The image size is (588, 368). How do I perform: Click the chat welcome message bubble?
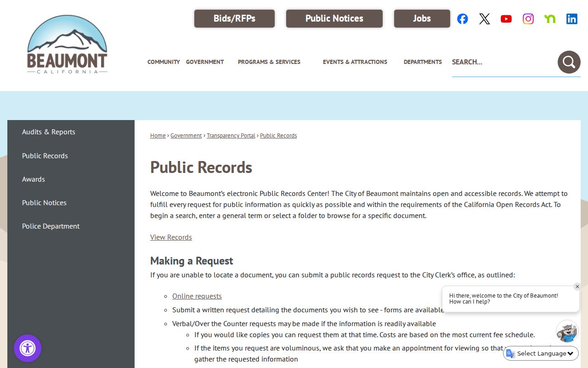pyautogui.click(x=510, y=299)
